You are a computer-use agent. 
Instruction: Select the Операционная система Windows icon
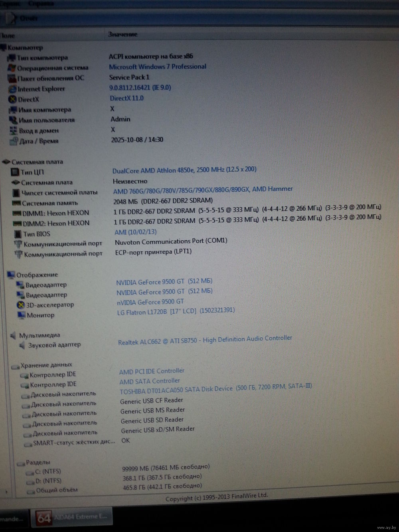[12, 68]
